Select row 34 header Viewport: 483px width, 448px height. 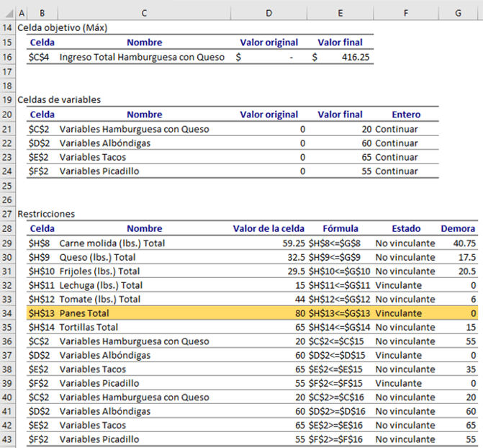pos(7,313)
